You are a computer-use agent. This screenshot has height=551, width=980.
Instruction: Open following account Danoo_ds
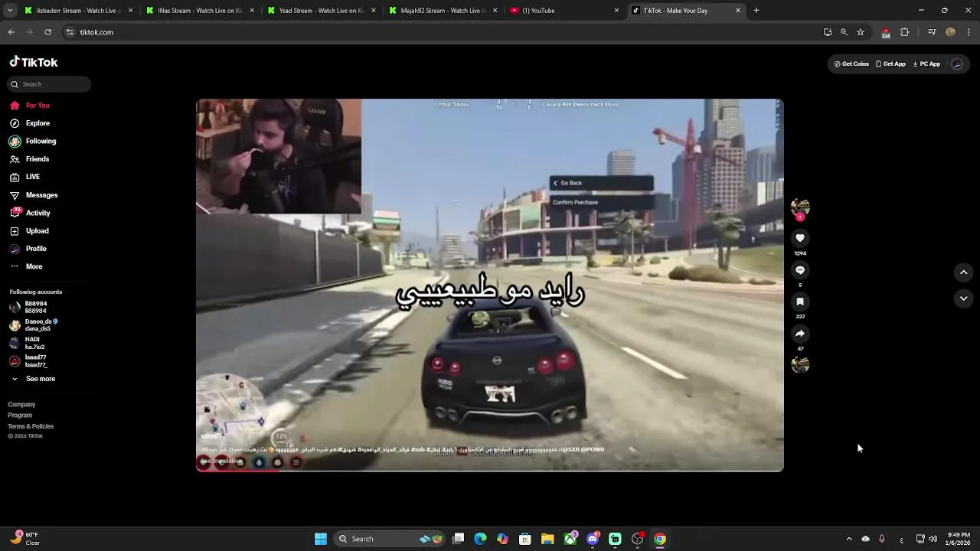pos(34,325)
